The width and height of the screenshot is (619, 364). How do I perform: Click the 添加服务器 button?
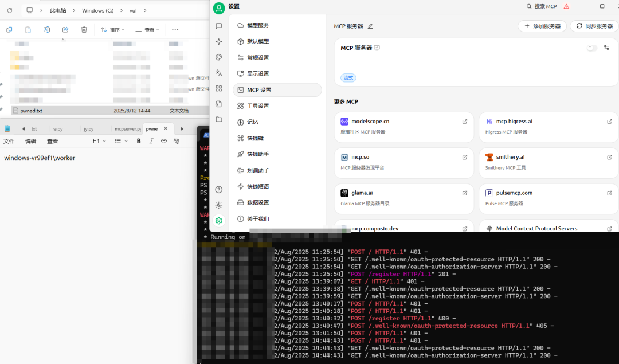(x=542, y=26)
